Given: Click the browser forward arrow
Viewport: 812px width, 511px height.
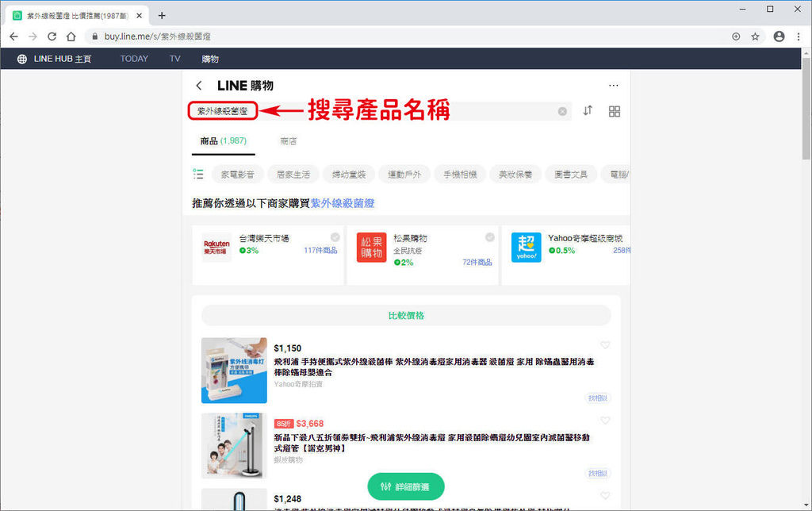Looking at the screenshot, I should pos(33,36).
